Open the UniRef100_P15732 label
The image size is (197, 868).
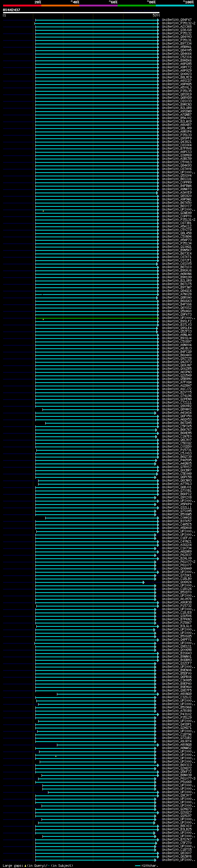(x=177, y=606)
